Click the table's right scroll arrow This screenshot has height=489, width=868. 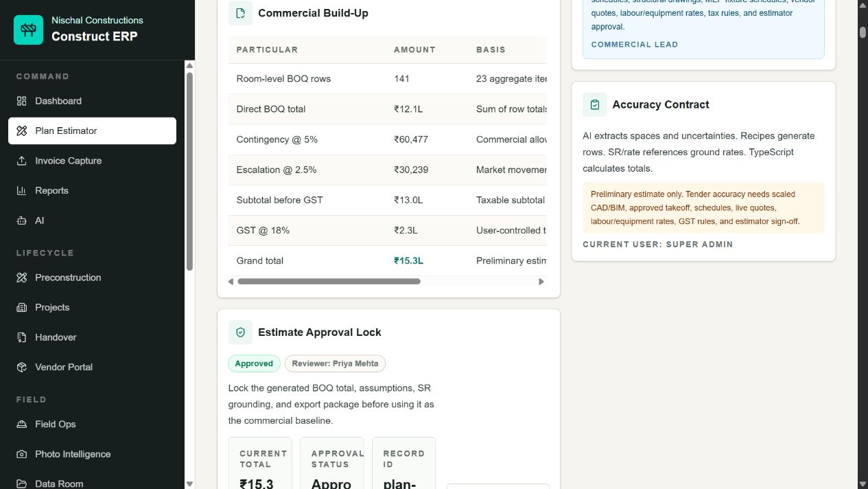541,282
